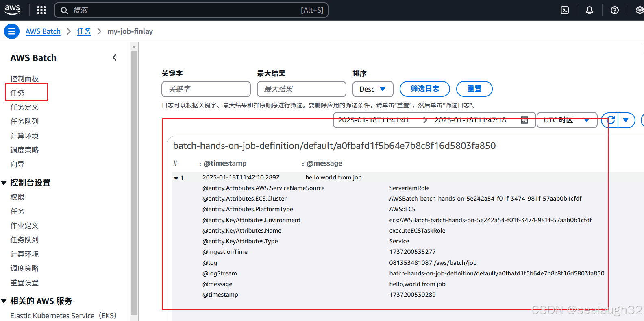Screen dimensions: 644x321
Task: Open 任务 under AWS Batch sidebar
Action: [17, 93]
